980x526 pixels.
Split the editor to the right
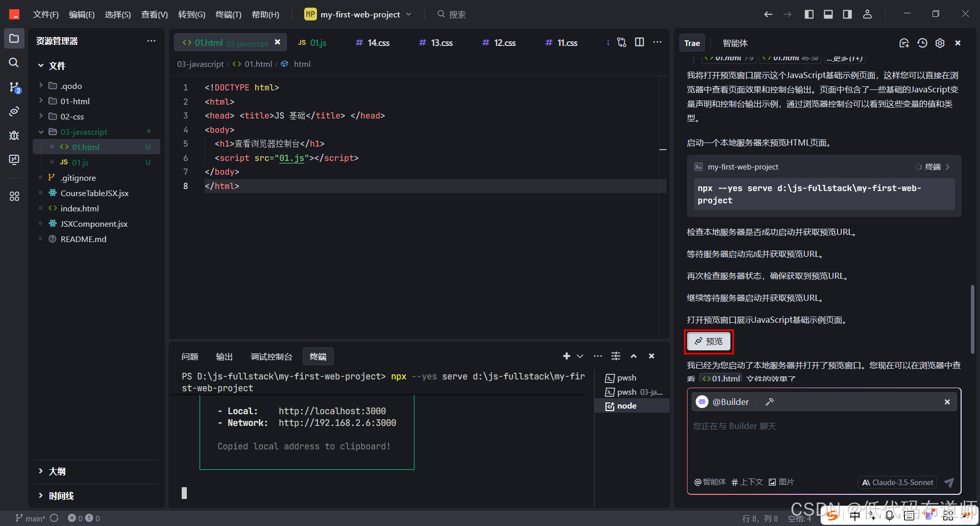640,42
